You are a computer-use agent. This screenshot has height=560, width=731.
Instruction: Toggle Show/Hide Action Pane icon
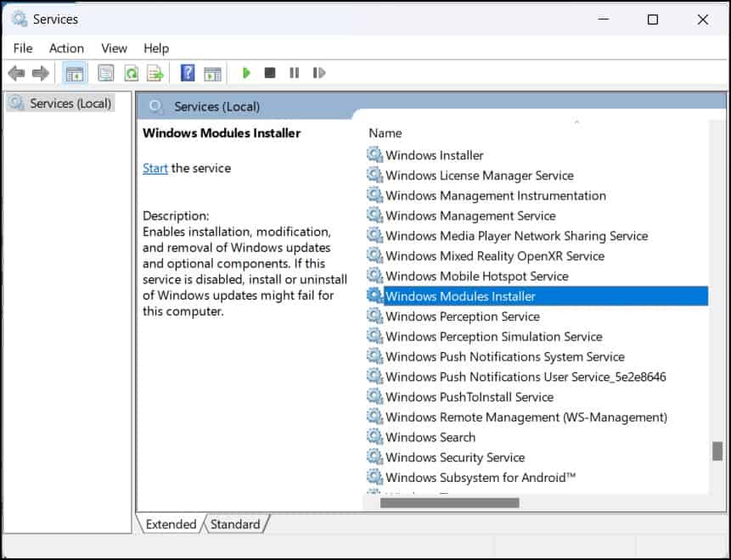tap(212, 73)
